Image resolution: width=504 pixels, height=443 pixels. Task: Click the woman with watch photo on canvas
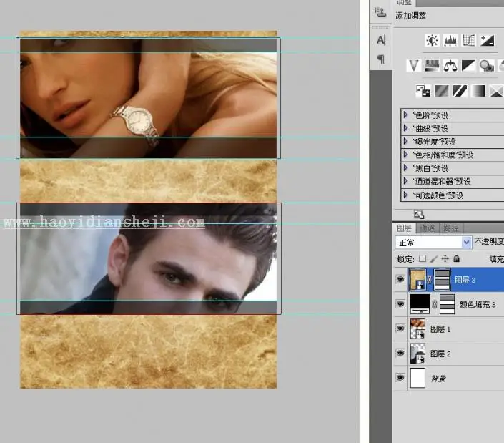click(x=148, y=98)
